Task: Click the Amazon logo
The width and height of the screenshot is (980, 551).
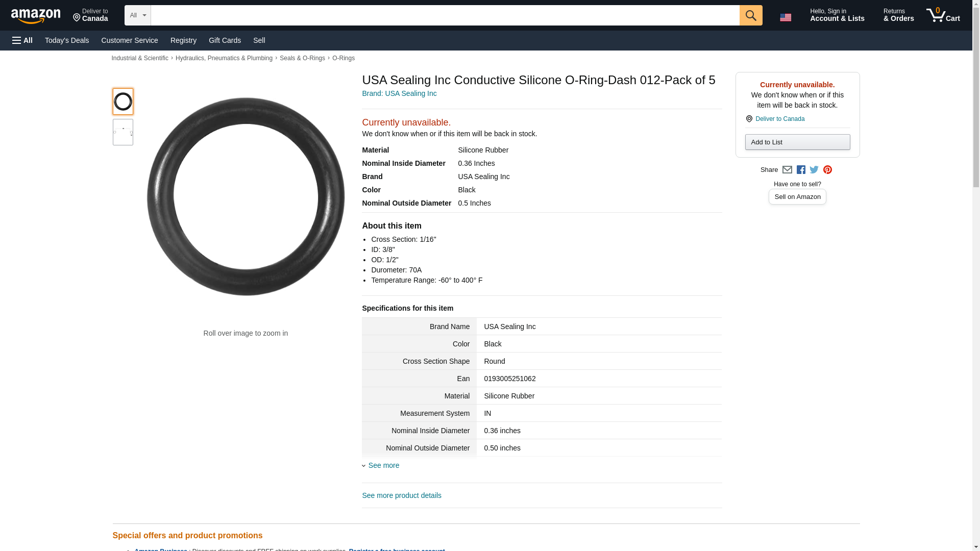Action: tap(36, 16)
